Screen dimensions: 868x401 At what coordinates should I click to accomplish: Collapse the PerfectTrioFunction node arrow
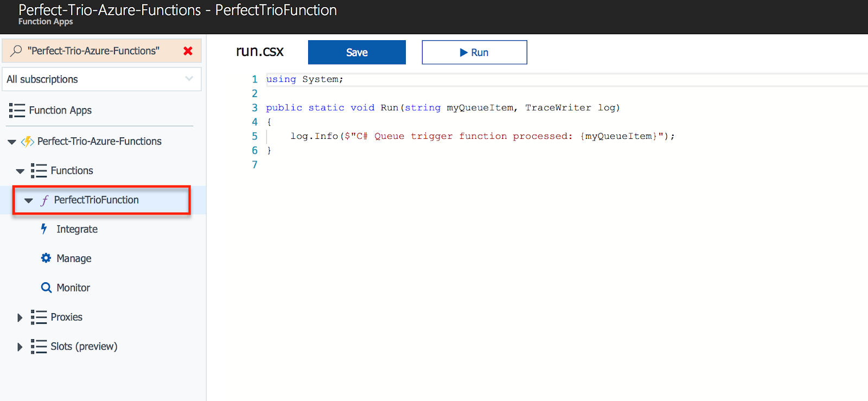coord(28,201)
